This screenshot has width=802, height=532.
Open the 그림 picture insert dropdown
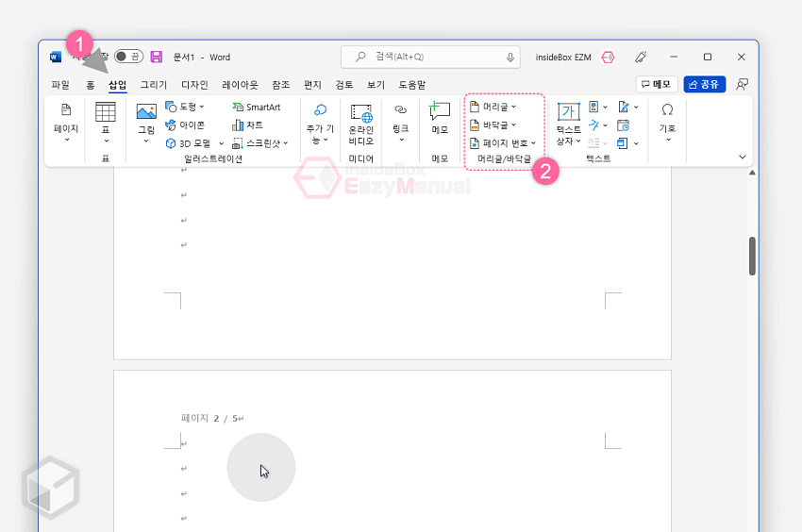[146, 124]
